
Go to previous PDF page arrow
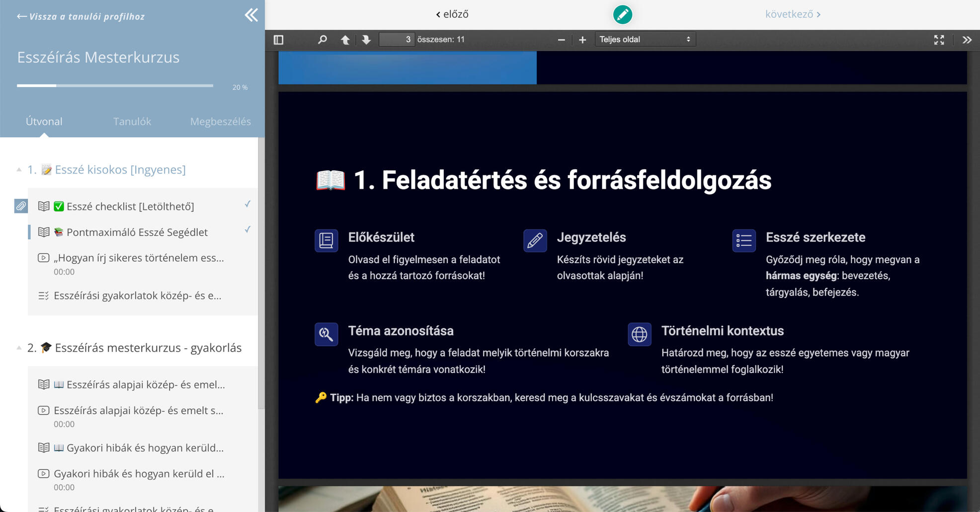point(345,40)
